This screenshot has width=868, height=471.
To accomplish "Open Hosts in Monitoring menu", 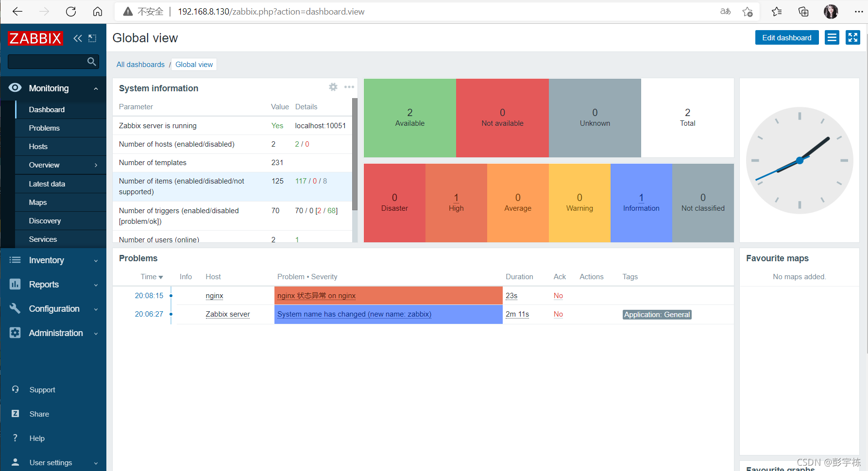I will point(61,147).
